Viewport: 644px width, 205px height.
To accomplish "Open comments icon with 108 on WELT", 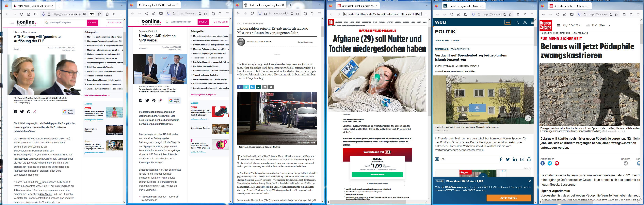I will [437, 159].
